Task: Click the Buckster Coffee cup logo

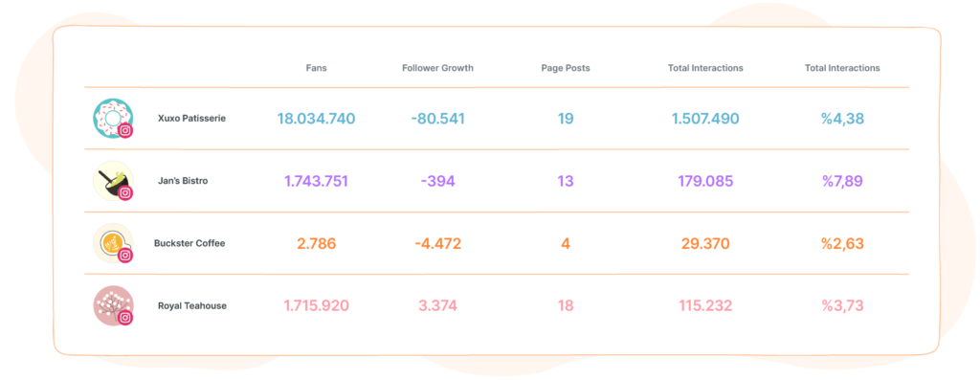Action: [x=113, y=243]
